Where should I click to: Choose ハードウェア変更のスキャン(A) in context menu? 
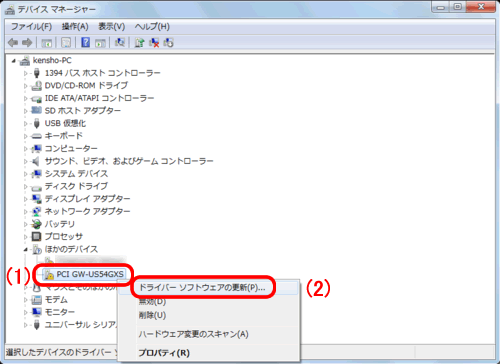(x=193, y=334)
